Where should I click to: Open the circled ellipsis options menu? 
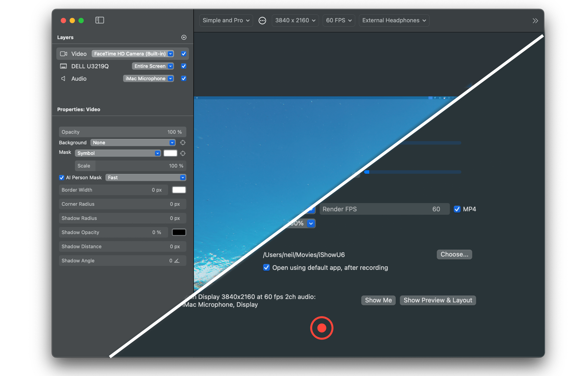pos(262,21)
